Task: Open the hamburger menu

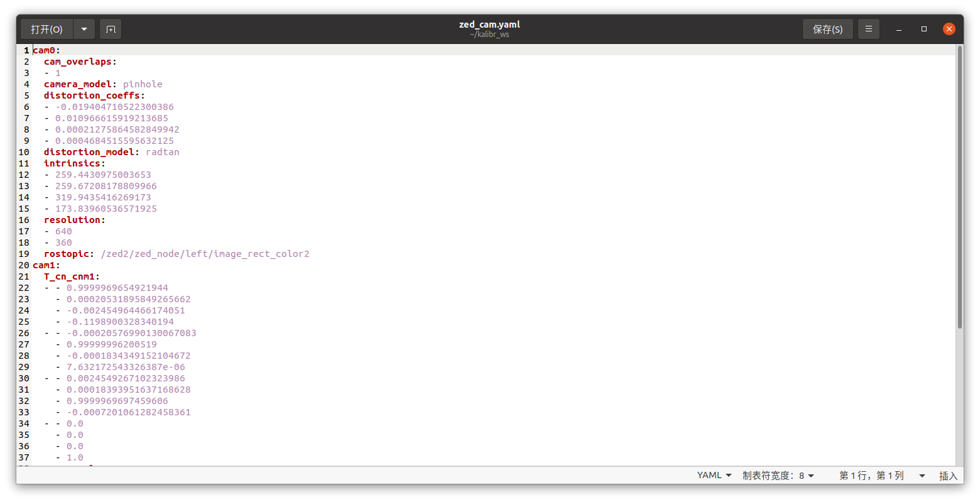Action: [869, 29]
